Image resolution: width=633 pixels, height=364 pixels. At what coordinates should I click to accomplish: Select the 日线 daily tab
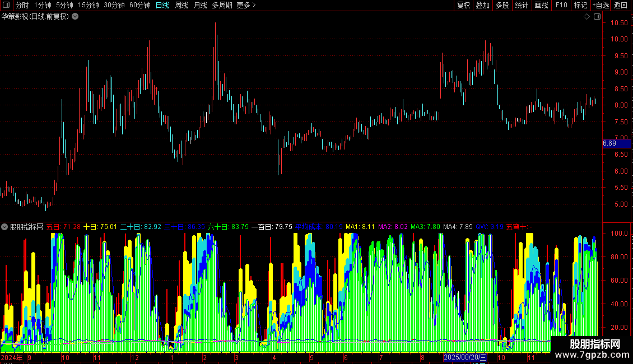tap(162, 5)
